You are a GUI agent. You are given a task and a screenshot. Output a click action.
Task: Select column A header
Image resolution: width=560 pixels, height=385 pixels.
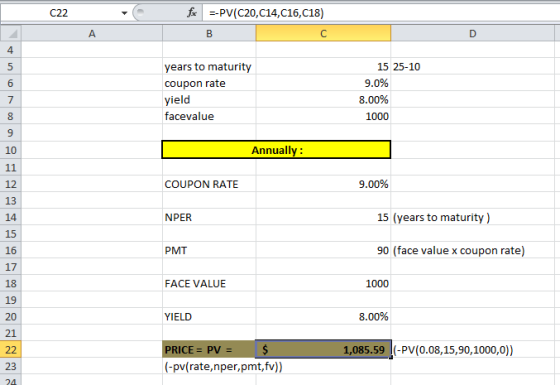(92, 33)
